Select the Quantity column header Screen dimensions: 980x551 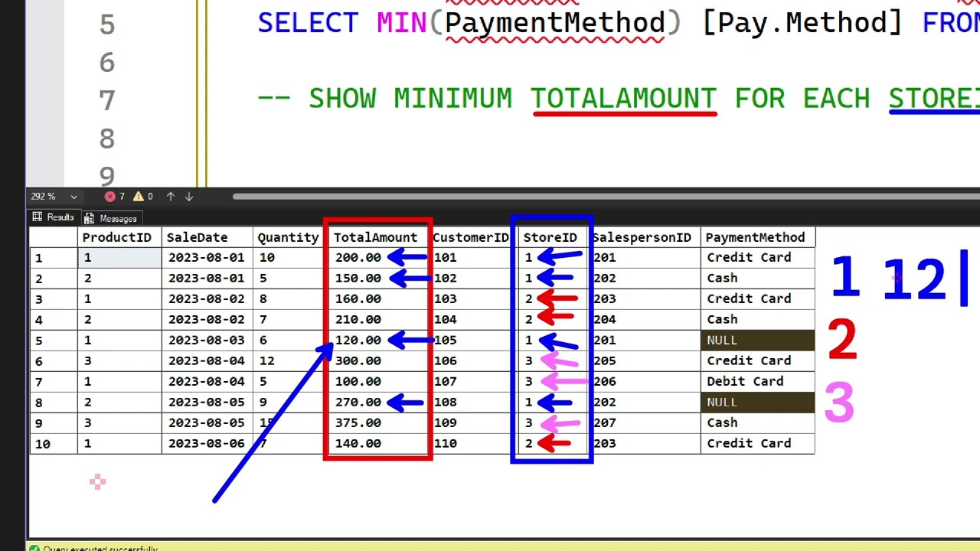[288, 237]
